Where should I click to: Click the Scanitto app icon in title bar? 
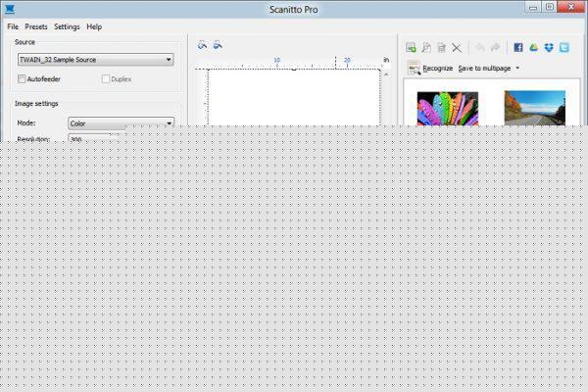tap(10, 9)
